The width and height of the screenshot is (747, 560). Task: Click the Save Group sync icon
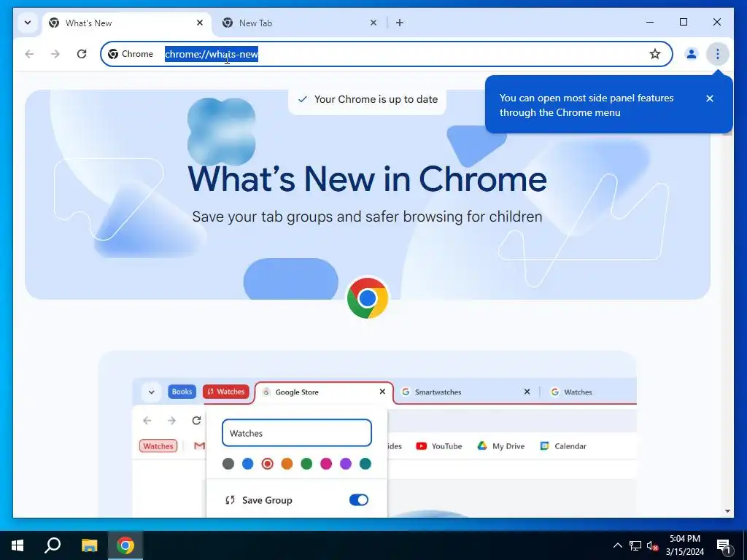click(230, 500)
